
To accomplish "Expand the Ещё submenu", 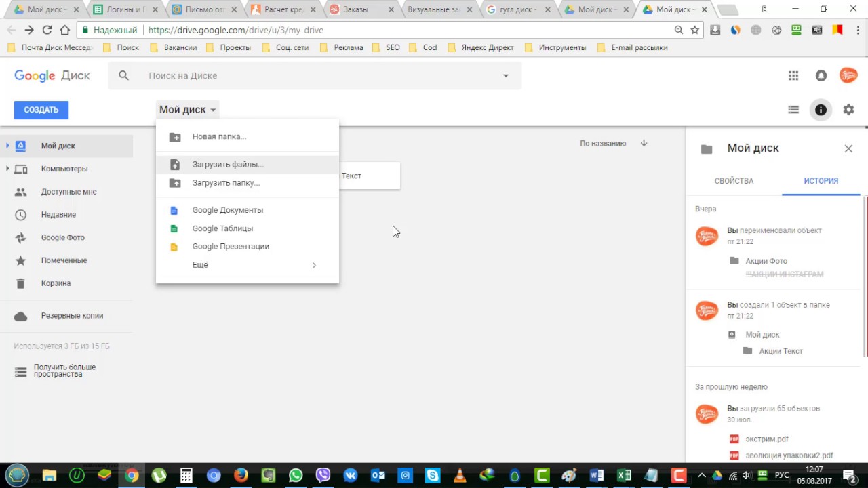I will pos(248,265).
